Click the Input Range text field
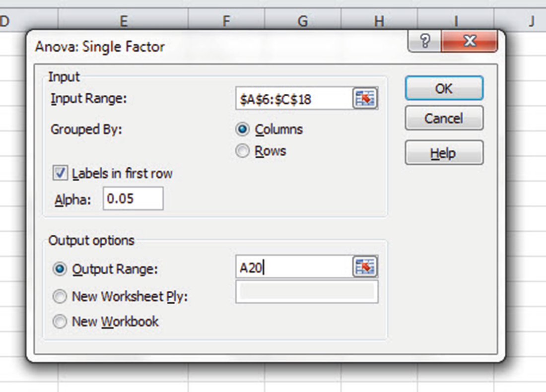The width and height of the screenshot is (546, 392). (x=294, y=99)
